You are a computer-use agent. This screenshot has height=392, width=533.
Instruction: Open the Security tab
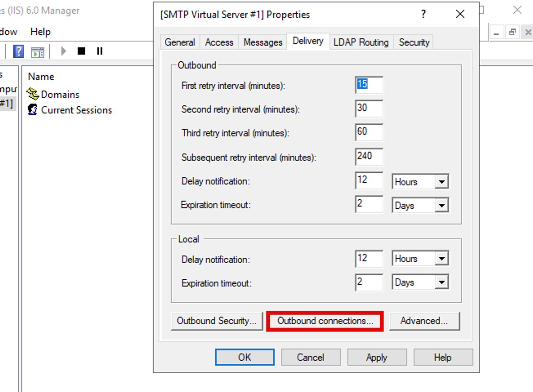[x=414, y=42]
